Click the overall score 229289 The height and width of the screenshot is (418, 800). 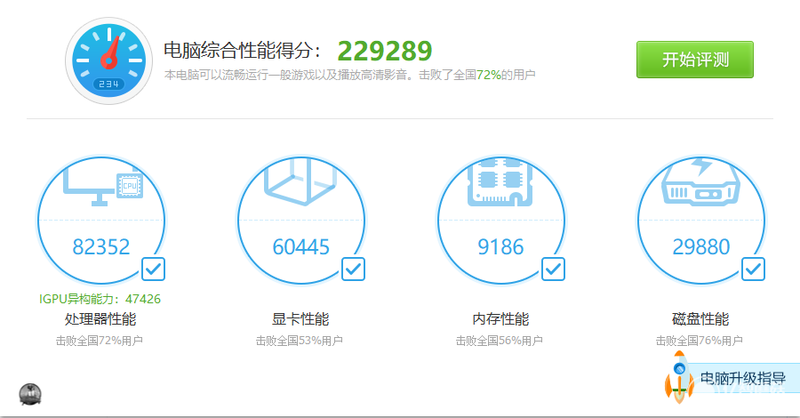coord(385,51)
